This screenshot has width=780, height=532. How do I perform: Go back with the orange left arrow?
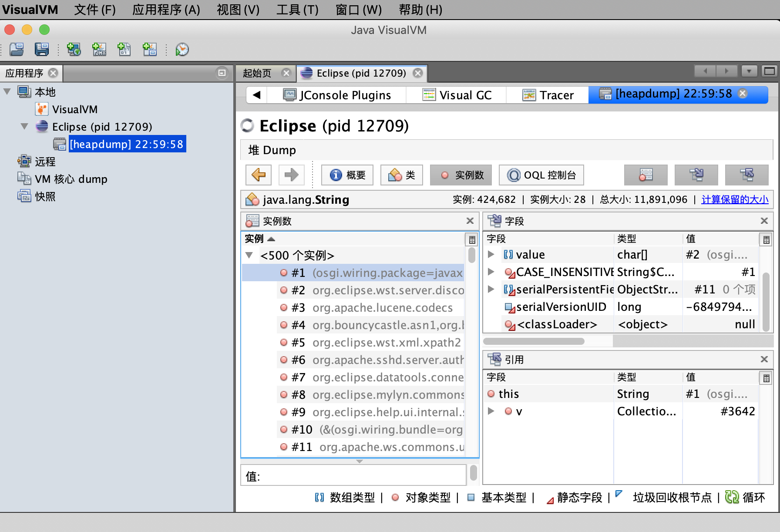point(259,175)
